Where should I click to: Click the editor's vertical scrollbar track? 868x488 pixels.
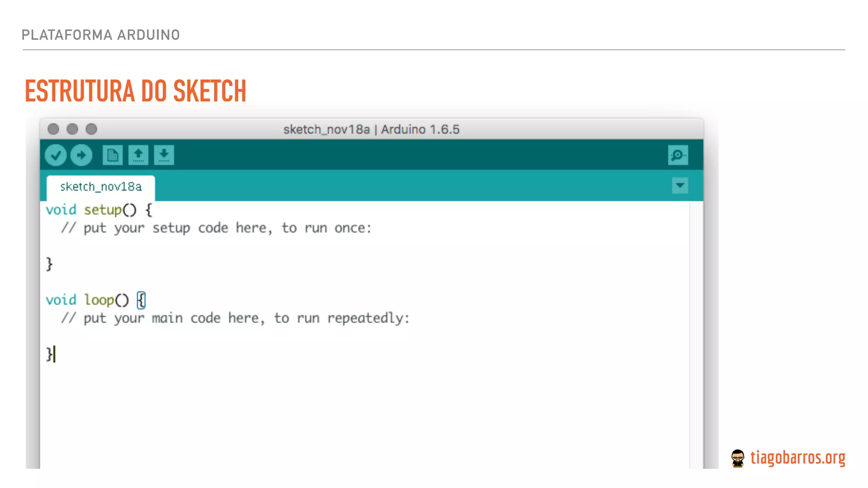696,335
